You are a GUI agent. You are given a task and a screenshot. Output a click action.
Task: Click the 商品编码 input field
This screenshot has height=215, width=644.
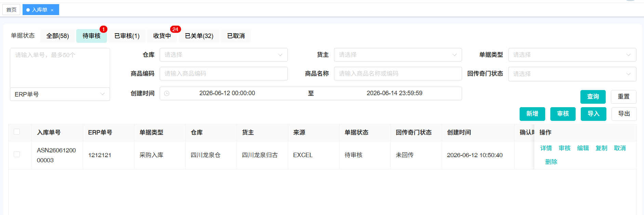[224, 74]
